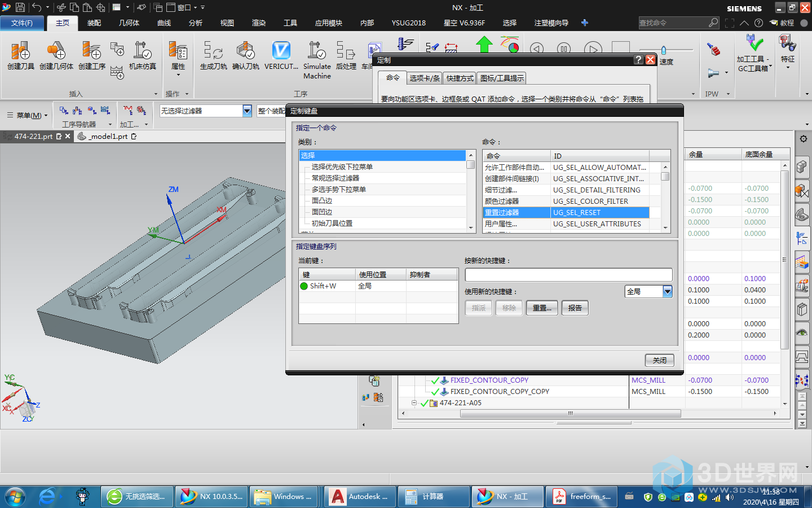Select the 多选手势下拉菜单 category row
This screenshot has height=508, width=812.
click(383, 190)
